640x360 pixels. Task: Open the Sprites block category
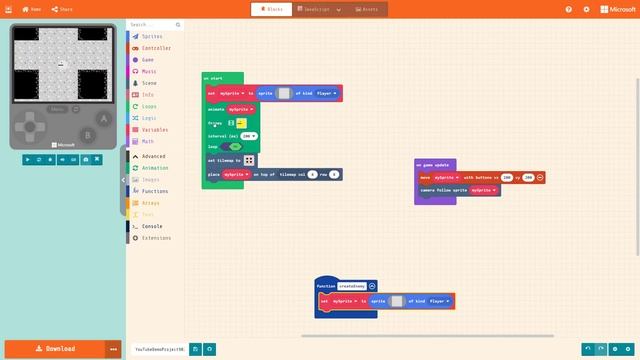(x=155, y=36)
